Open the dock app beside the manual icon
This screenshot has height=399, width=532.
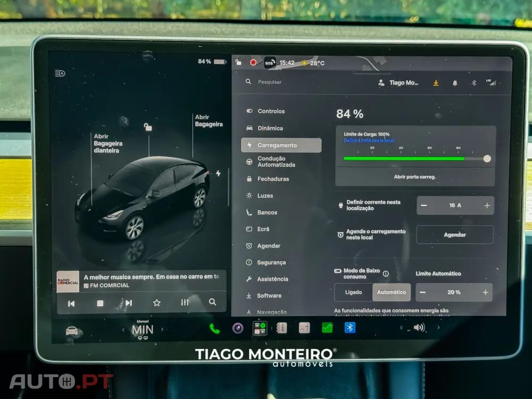pos(304,328)
